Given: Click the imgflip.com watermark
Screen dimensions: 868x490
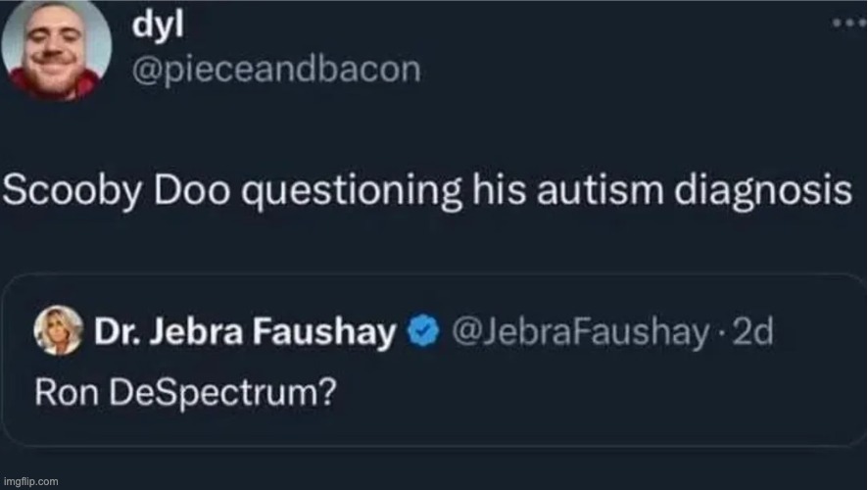Looking at the screenshot, I should click(x=31, y=481).
